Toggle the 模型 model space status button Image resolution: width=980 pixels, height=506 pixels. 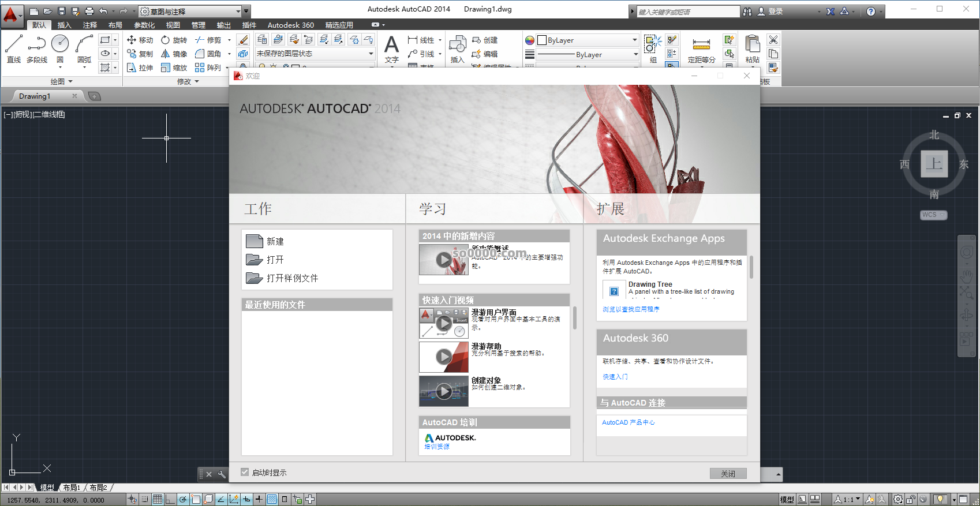pyautogui.click(x=787, y=499)
